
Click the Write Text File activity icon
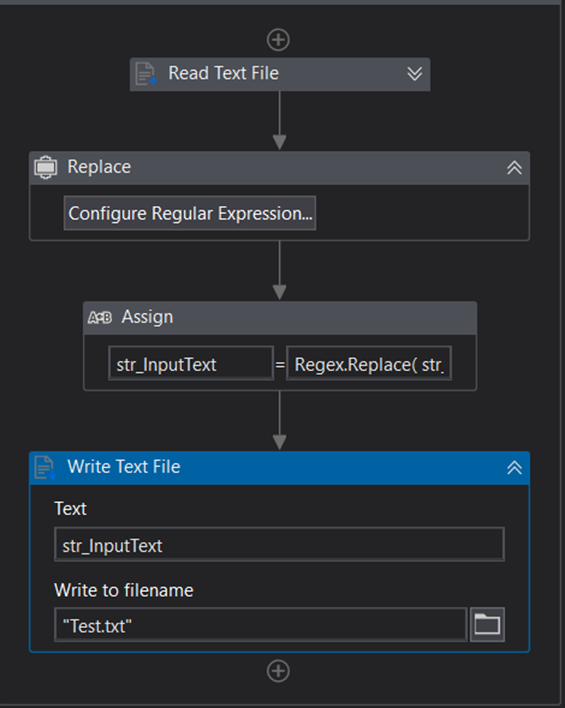click(45, 467)
